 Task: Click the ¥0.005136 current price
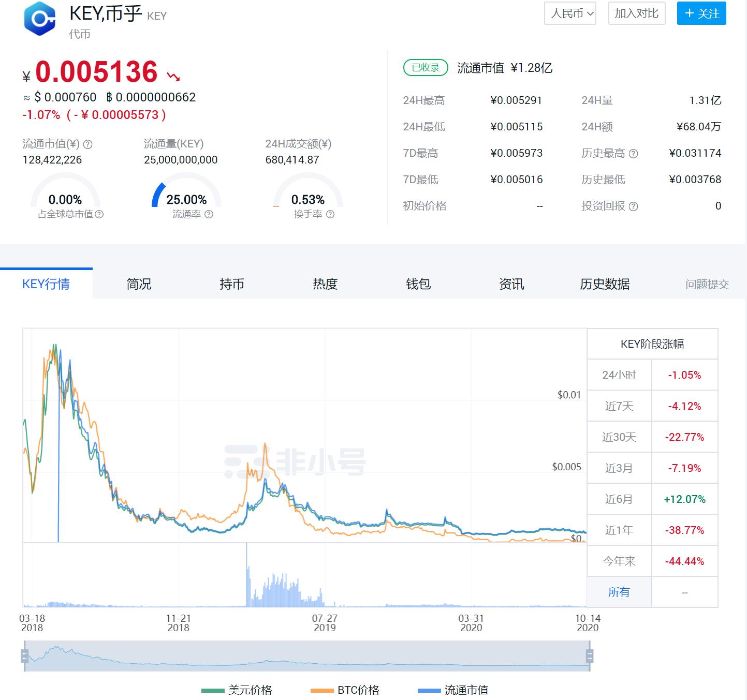tap(90, 72)
